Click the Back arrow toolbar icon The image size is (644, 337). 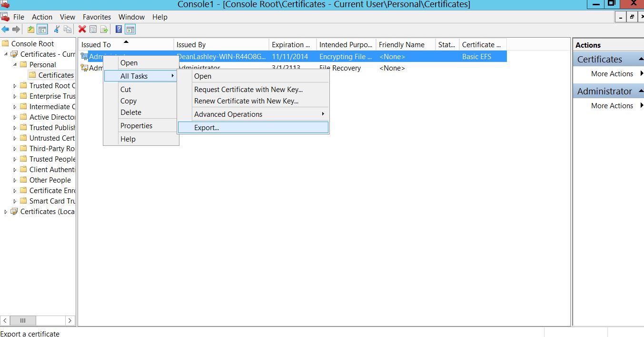pyautogui.click(x=5, y=30)
